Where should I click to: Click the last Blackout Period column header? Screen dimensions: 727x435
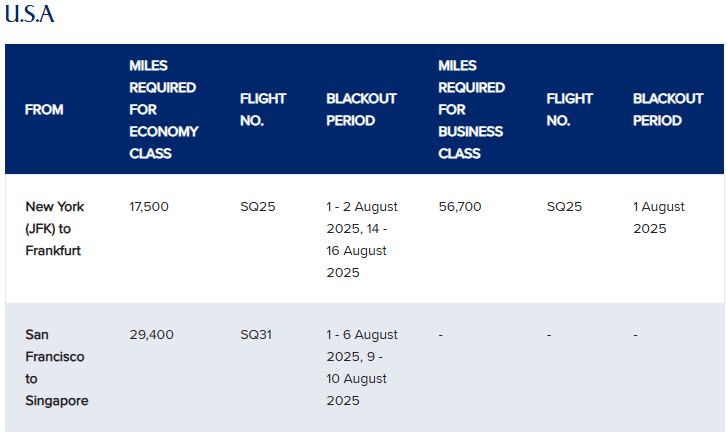point(668,109)
